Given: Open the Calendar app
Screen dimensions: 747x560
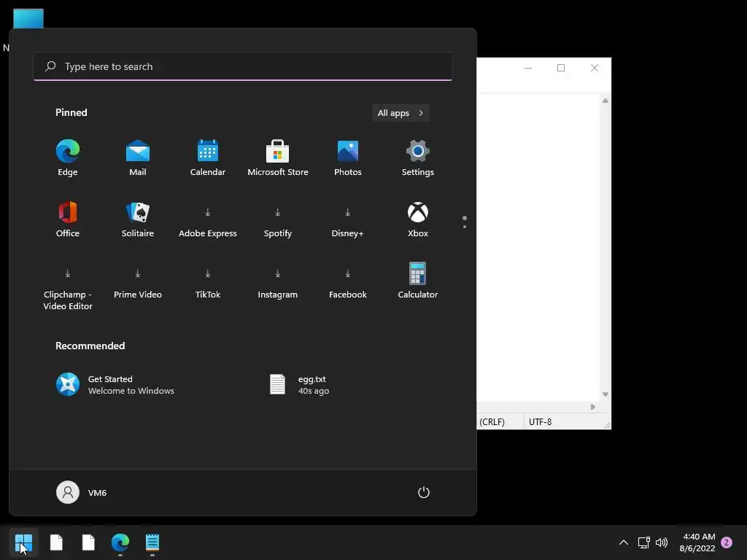Looking at the screenshot, I should (208, 158).
